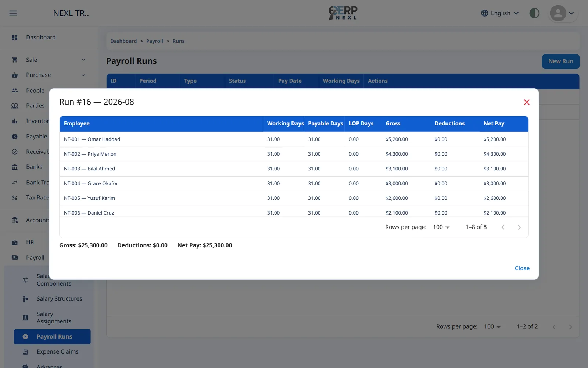Image resolution: width=588 pixels, height=368 pixels.
Task: Click the Expense Claims icon
Action: click(25, 352)
